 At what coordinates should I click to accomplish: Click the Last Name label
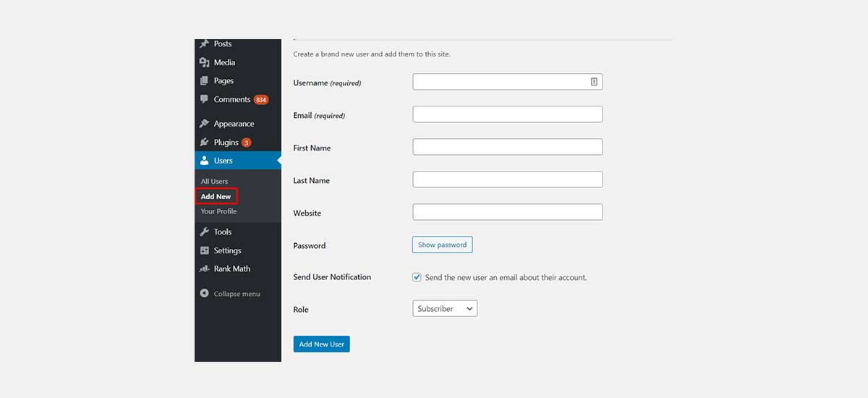pos(312,180)
